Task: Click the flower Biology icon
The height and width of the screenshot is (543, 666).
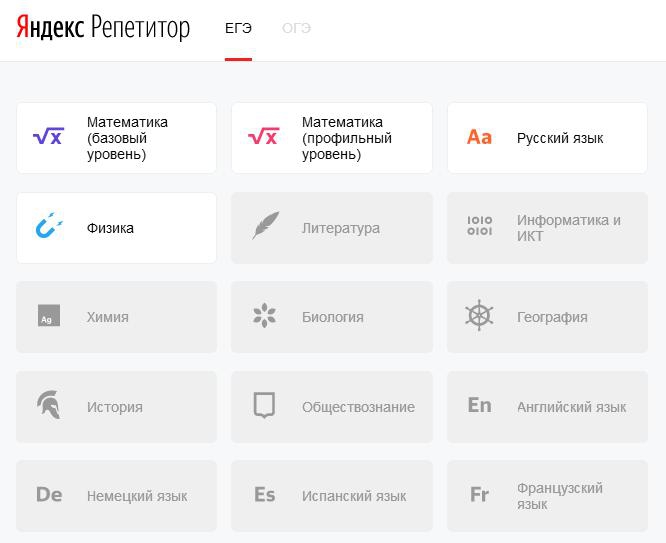Action: (264, 317)
